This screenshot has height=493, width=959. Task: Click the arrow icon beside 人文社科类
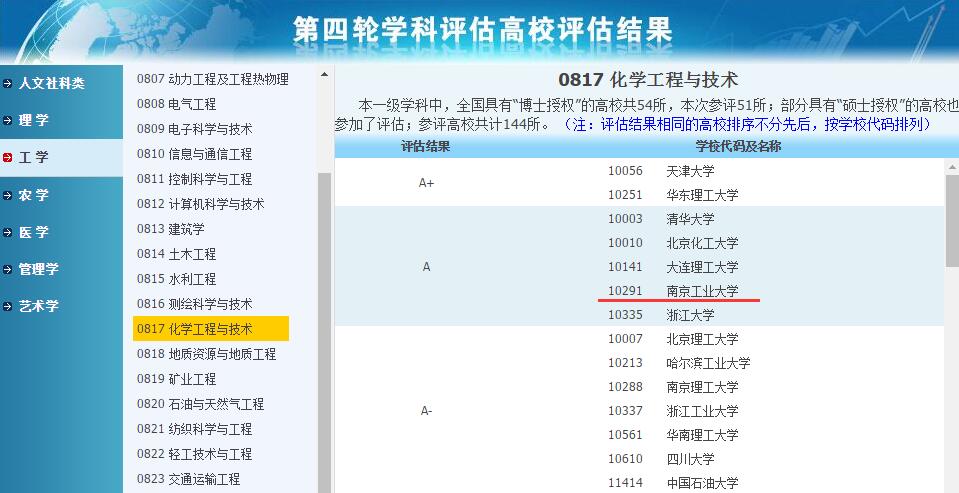click(x=8, y=83)
